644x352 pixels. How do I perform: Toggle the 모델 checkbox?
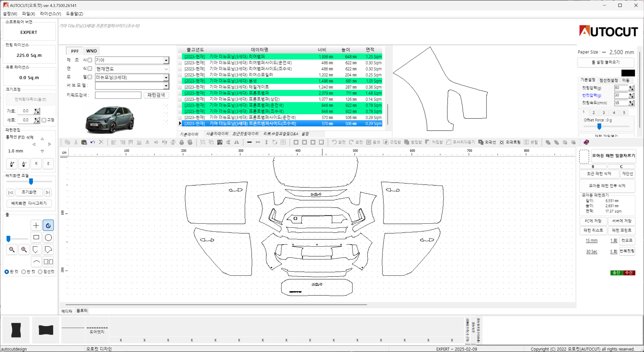pyautogui.click(x=90, y=77)
